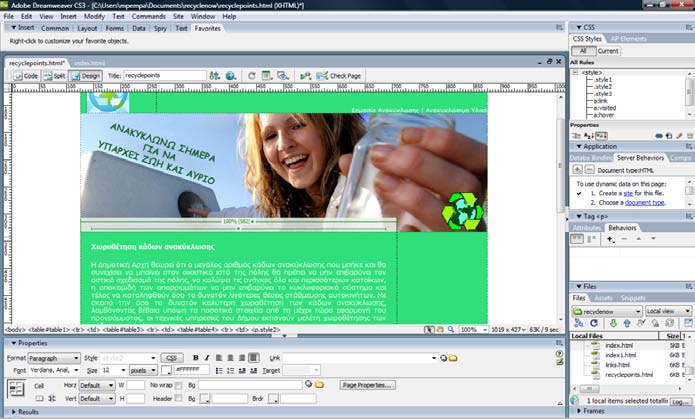Create new CSS rule icon
Viewport: 695px width, 419px height.
[669, 136]
